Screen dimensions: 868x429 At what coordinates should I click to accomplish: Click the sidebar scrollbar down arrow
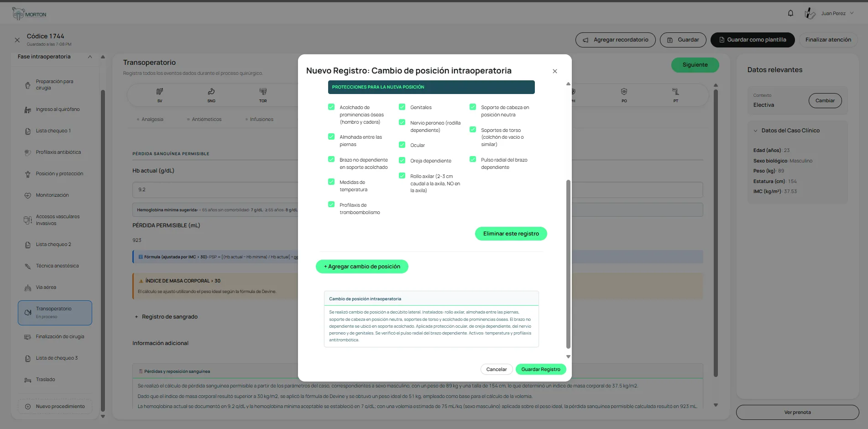[x=103, y=416]
